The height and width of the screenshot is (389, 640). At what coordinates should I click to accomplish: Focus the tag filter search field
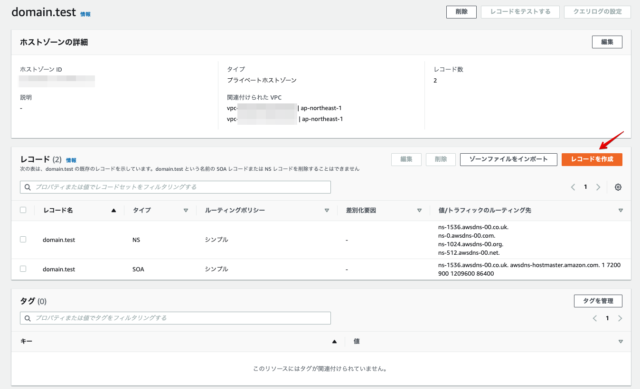175,318
